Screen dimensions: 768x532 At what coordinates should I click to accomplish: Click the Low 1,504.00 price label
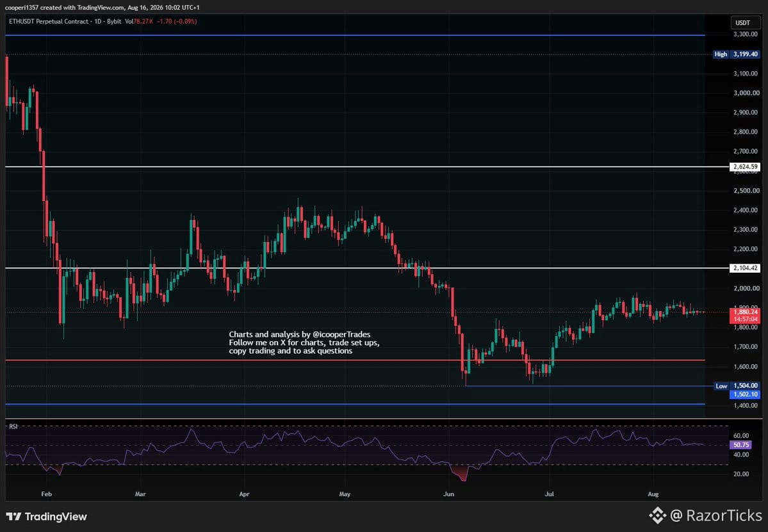(737, 385)
